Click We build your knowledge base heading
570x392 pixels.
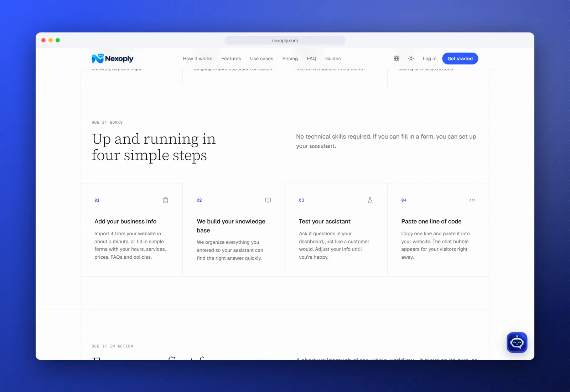click(231, 226)
